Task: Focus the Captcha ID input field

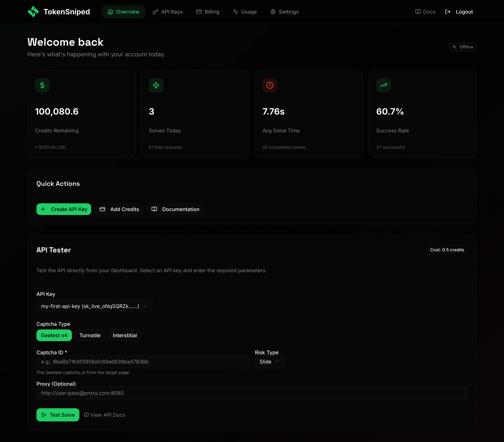Action: [x=142, y=362]
